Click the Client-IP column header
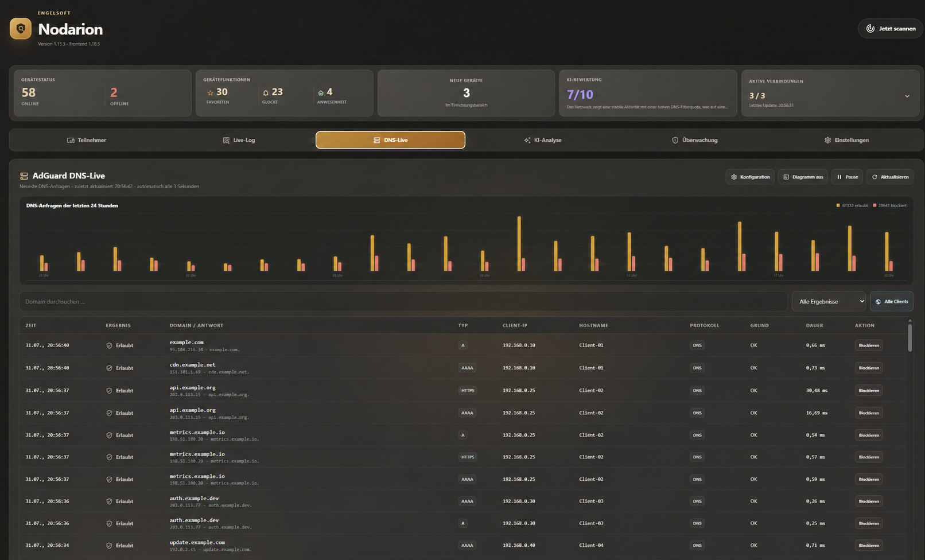The width and height of the screenshot is (925, 560). (515, 325)
